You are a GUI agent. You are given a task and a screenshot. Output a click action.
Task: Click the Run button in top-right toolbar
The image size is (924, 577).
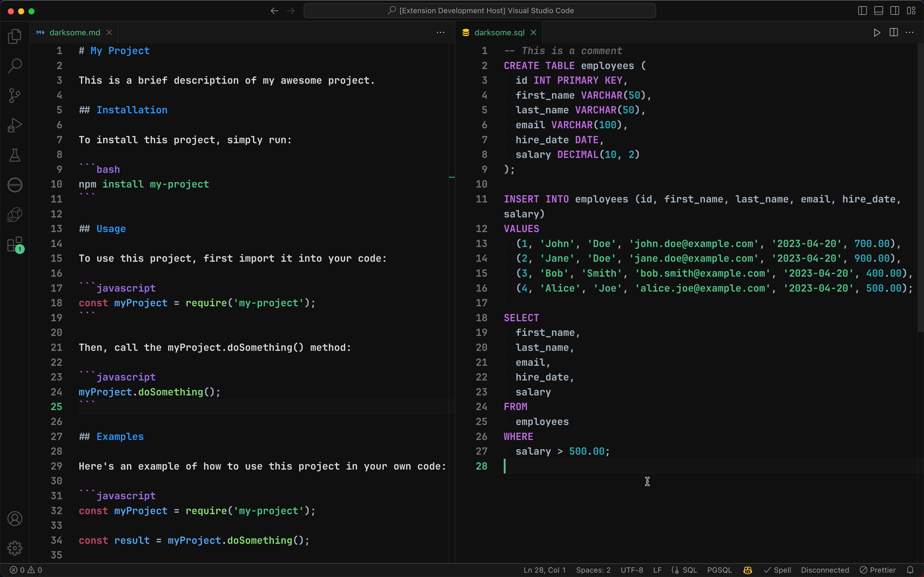877,32
